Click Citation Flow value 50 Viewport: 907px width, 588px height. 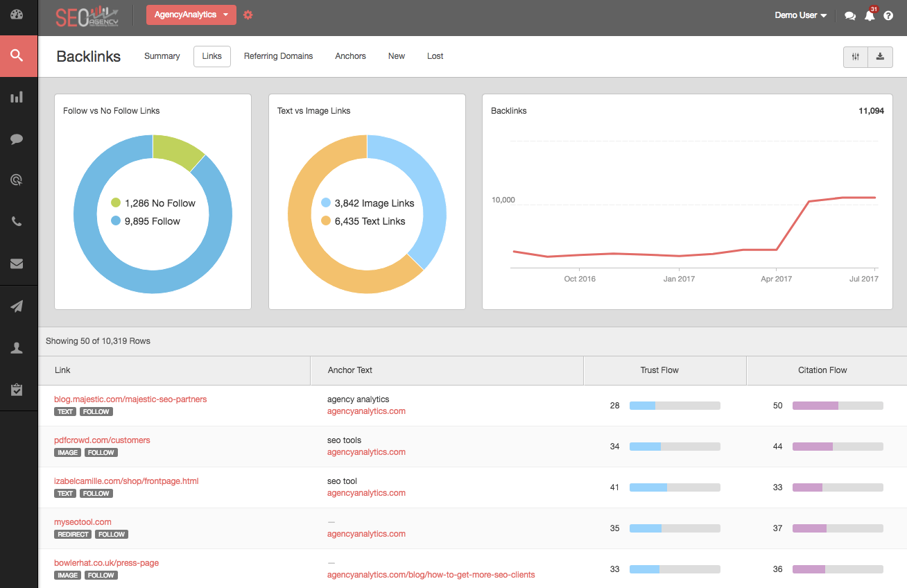[777, 406]
